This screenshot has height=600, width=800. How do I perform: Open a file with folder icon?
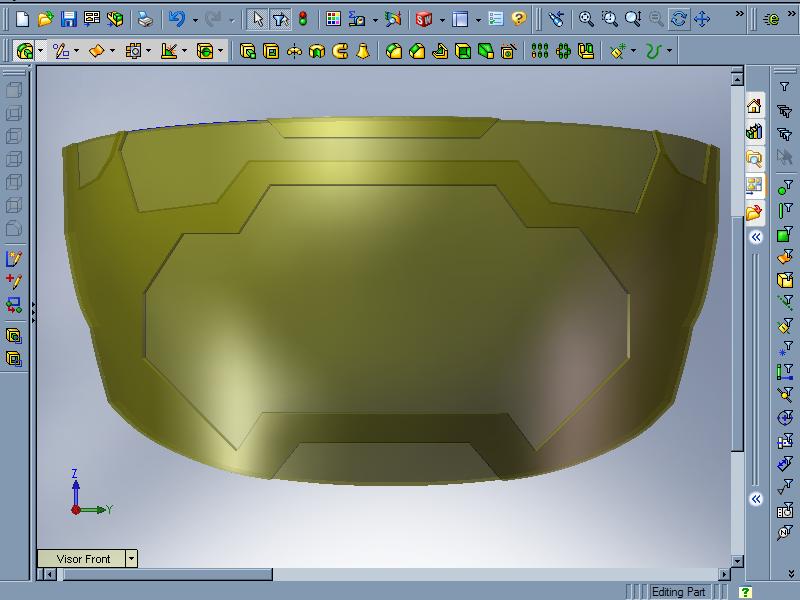(45, 19)
